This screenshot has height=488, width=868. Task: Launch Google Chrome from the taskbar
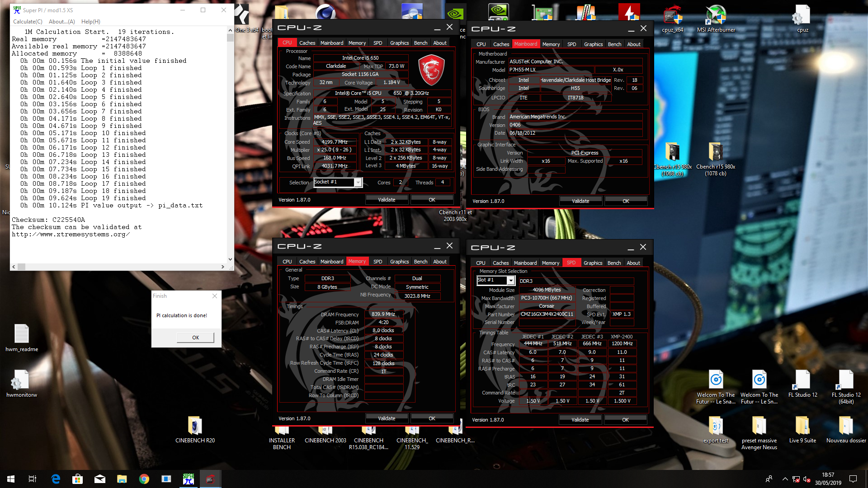[x=144, y=479]
